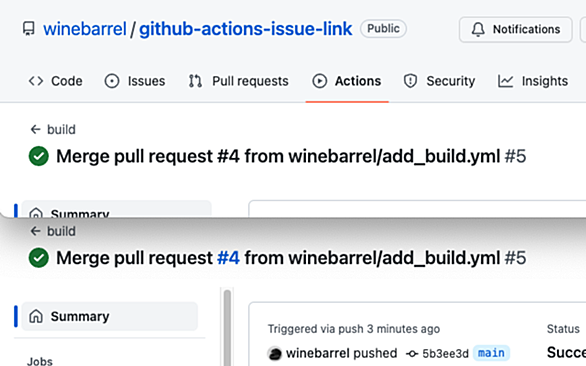
Task: Click the Insights graph icon
Action: (505, 81)
